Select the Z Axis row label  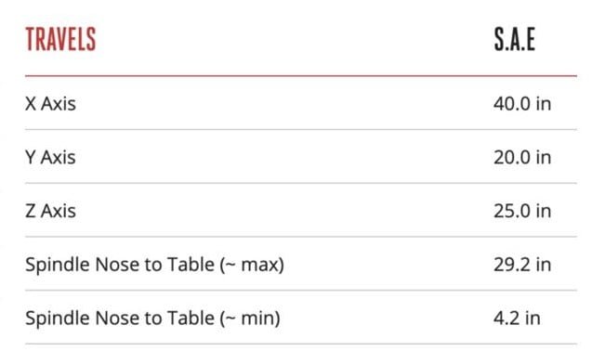(50, 211)
